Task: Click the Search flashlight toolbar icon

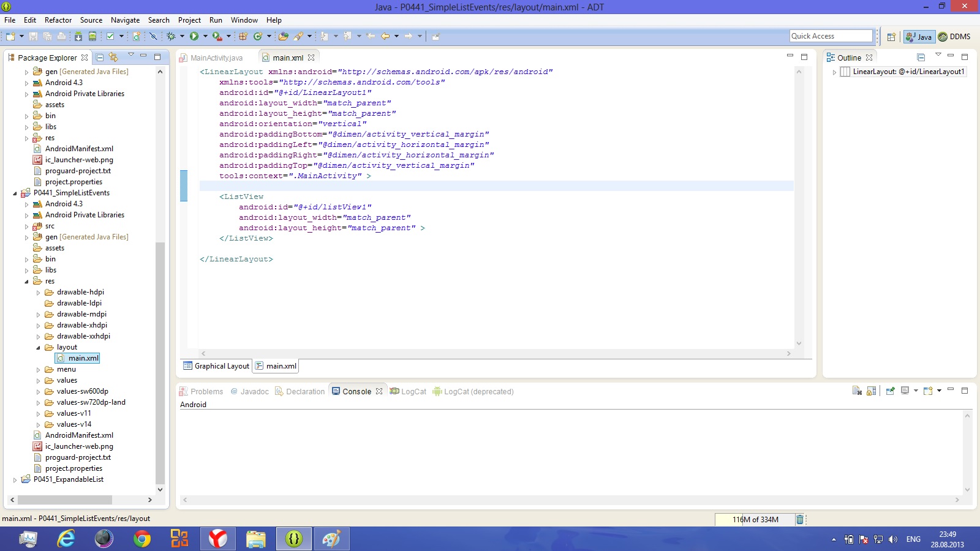Action: [x=298, y=37]
